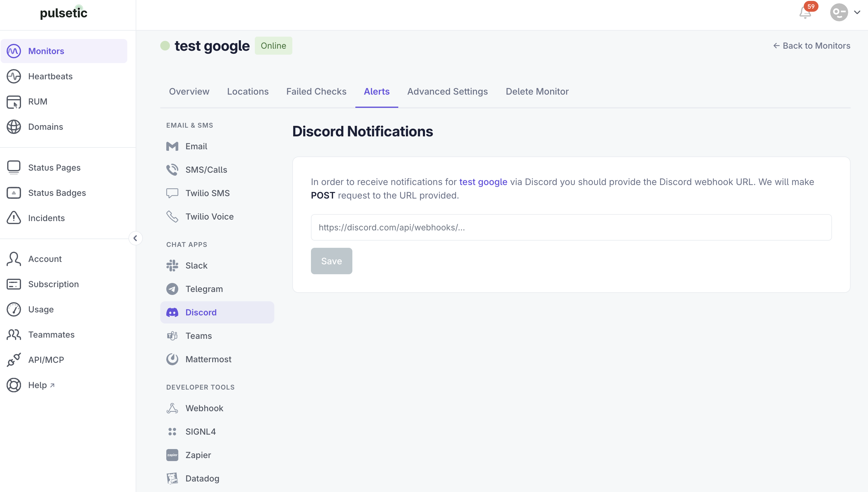Click the Datadog logo icon
868x492 pixels.
pos(172,478)
